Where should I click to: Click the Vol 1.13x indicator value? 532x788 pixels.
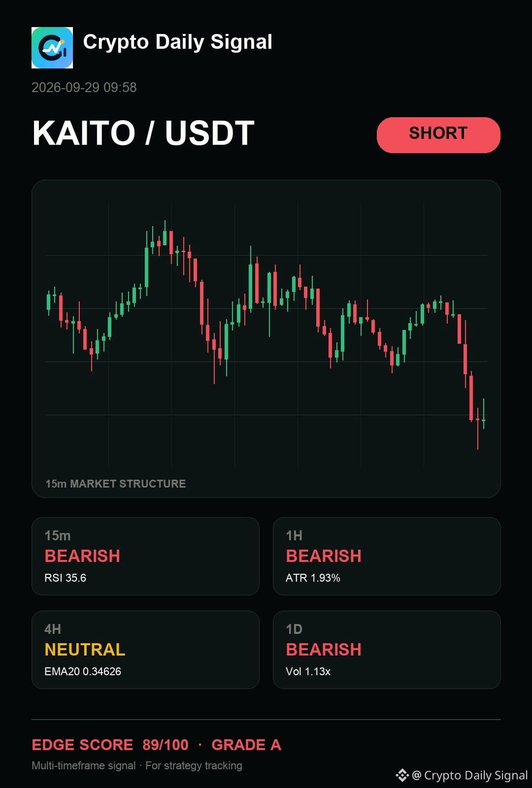[x=308, y=671]
